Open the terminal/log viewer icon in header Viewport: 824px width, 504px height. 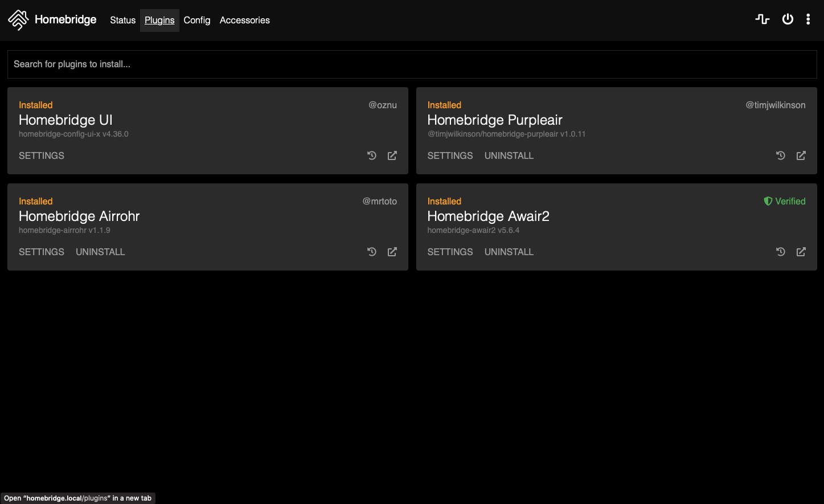(x=762, y=19)
